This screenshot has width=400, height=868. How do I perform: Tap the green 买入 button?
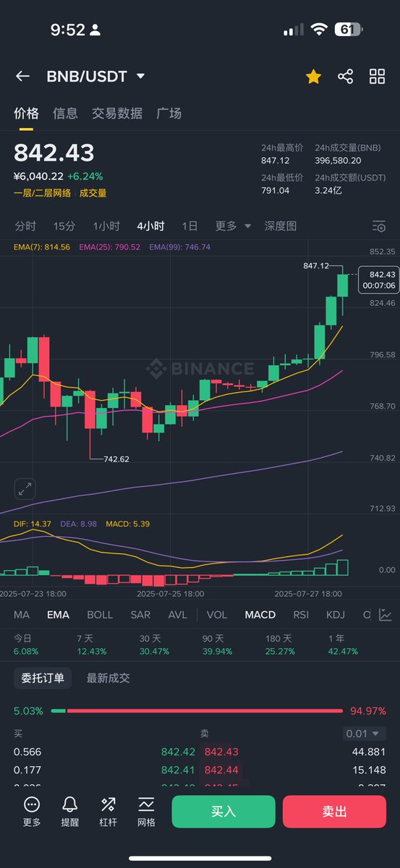tap(224, 812)
